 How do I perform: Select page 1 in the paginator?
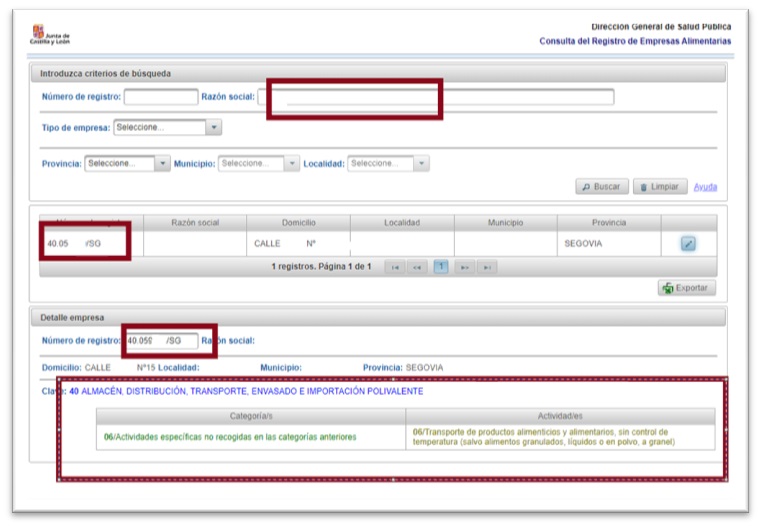coord(440,268)
